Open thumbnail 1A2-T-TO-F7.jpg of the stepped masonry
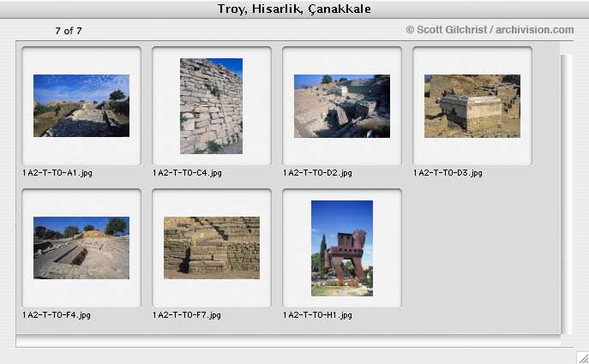The image size is (589, 364). click(212, 248)
